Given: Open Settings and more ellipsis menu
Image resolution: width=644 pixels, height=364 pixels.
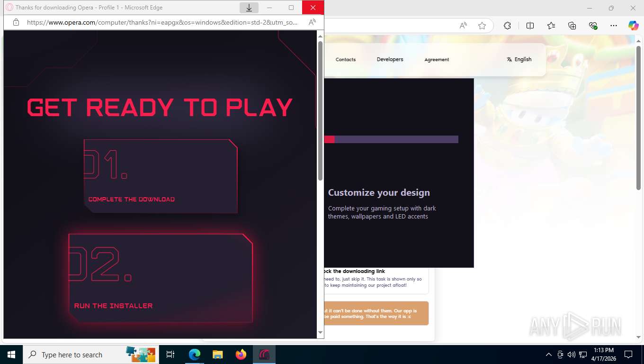Looking at the screenshot, I should tap(614, 26).
